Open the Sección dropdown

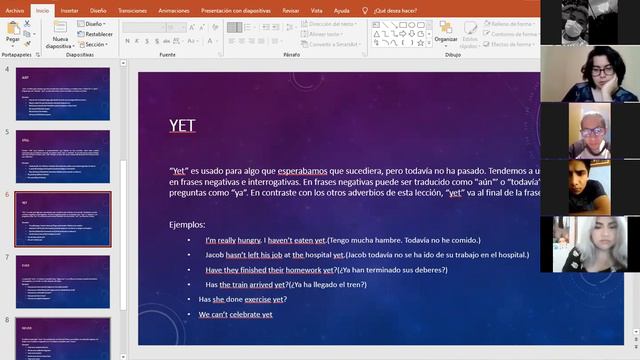93,44
